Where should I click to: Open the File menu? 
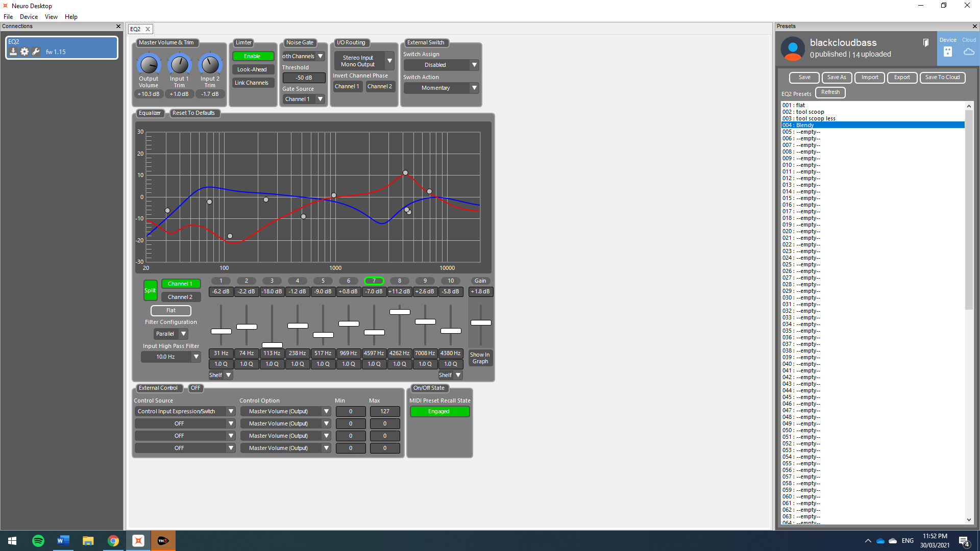8,17
